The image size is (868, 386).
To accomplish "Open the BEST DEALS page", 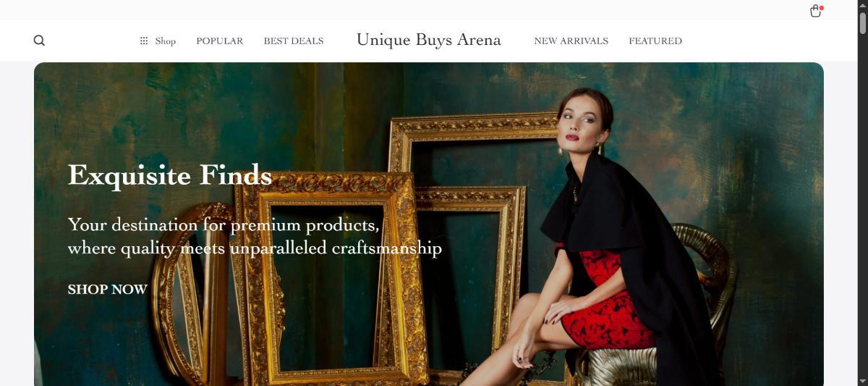I will (294, 41).
